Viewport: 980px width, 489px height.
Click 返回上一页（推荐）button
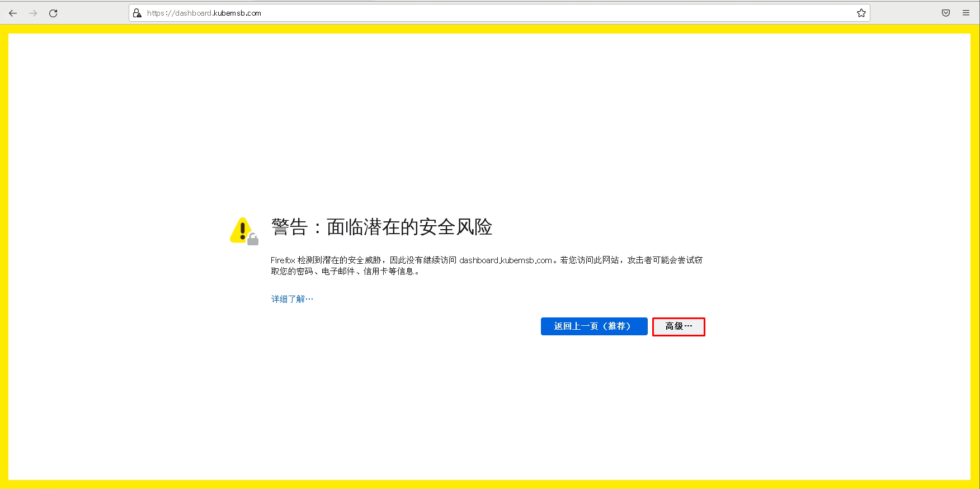(x=594, y=326)
